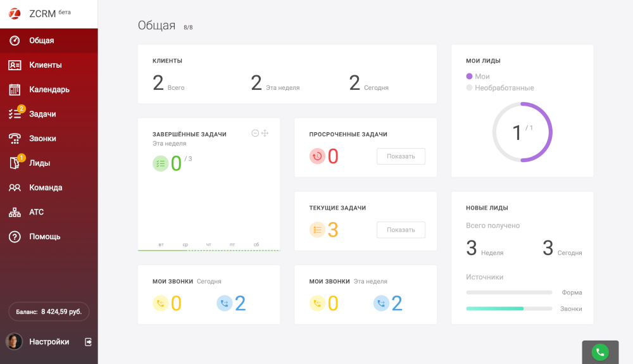Go to Календарь in the sidebar
The width and height of the screenshot is (633, 364).
(x=49, y=90)
